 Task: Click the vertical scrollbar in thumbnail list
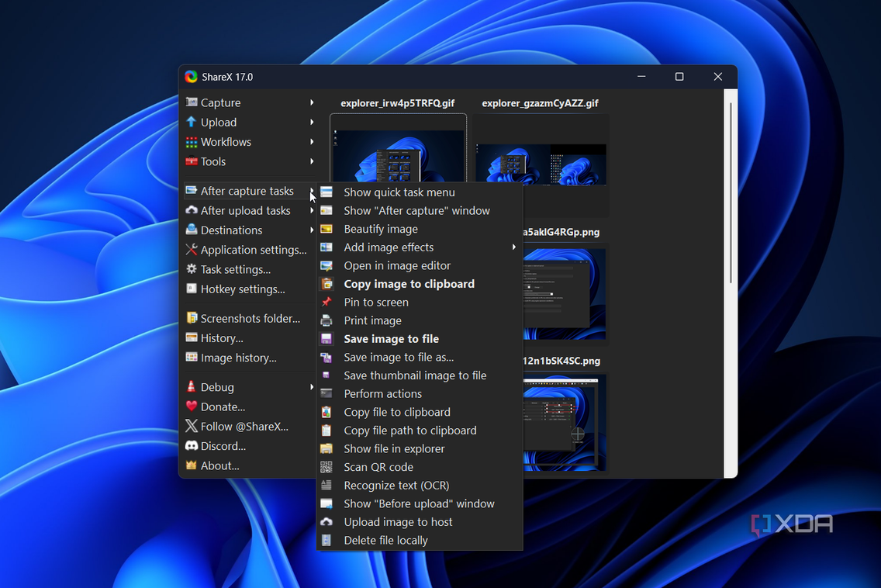[x=731, y=193]
